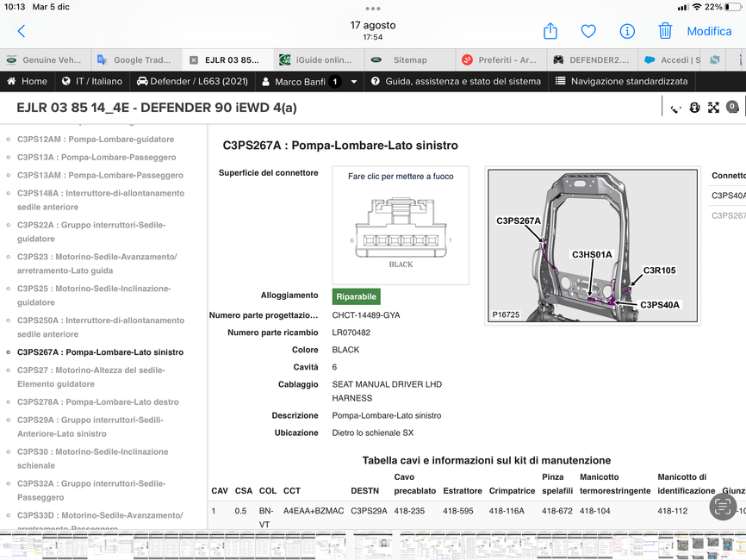The image size is (746, 560).
Task: Open the iGuide onlin... browser tab
Action: 319,60
